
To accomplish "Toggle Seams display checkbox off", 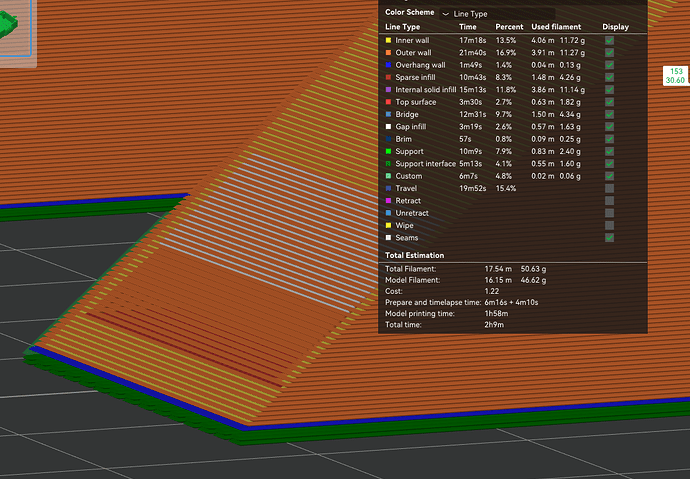I will [x=609, y=238].
